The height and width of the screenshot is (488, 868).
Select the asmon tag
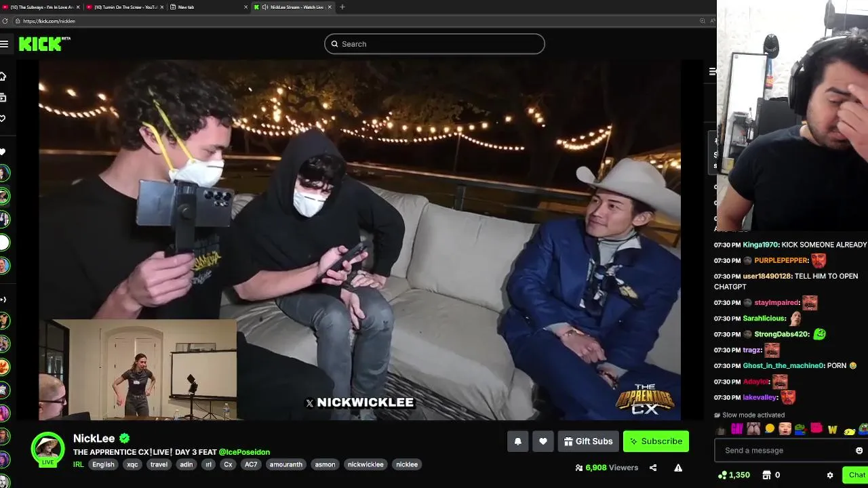[x=325, y=464]
